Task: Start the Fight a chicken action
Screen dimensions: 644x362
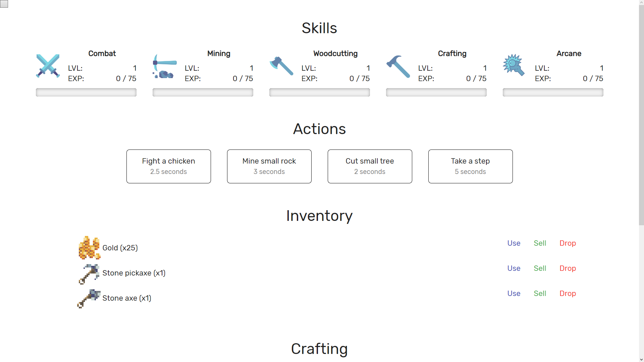Action: [168, 166]
